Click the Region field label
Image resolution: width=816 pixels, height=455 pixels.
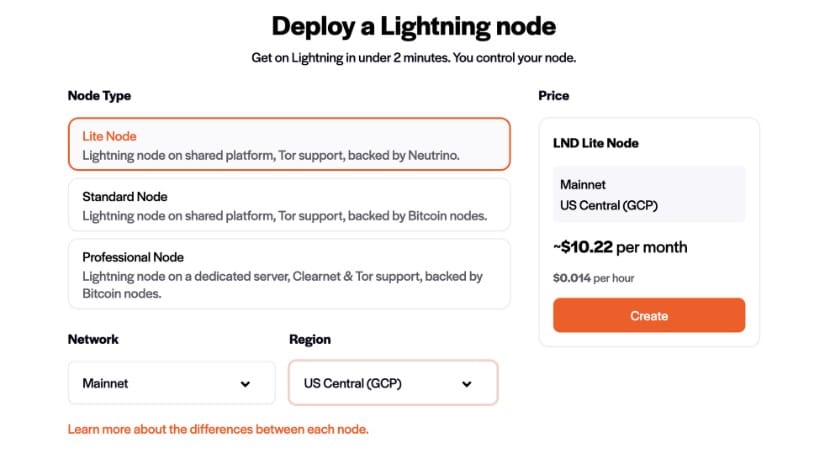(x=309, y=339)
